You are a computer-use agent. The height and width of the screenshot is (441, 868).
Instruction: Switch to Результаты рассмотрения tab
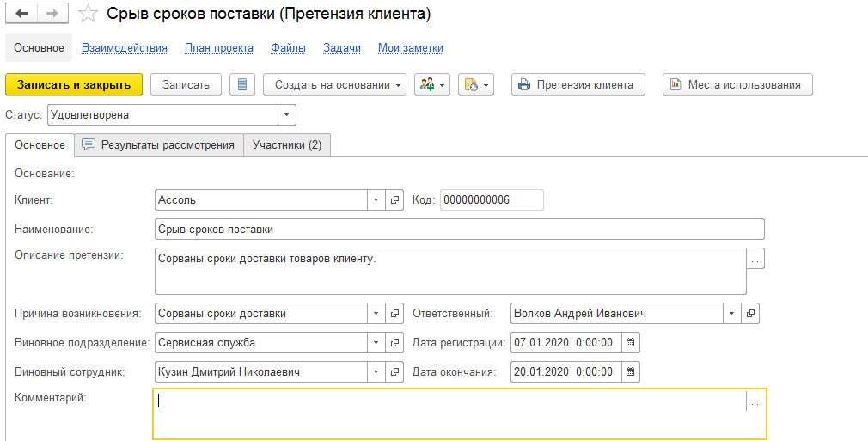[x=158, y=145]
